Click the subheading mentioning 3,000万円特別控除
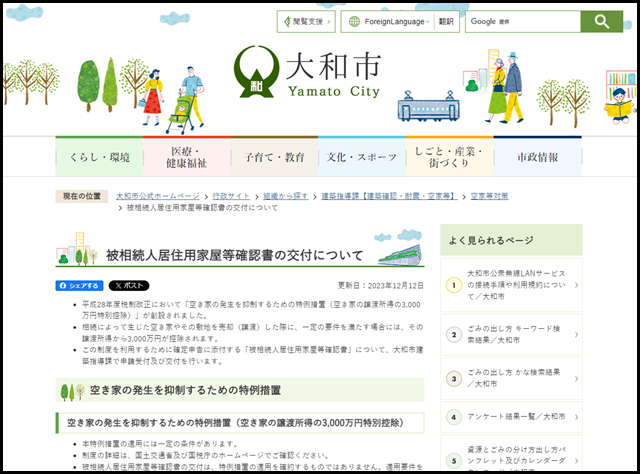Screen dimensions: 640x474 [x=235, y=423]
